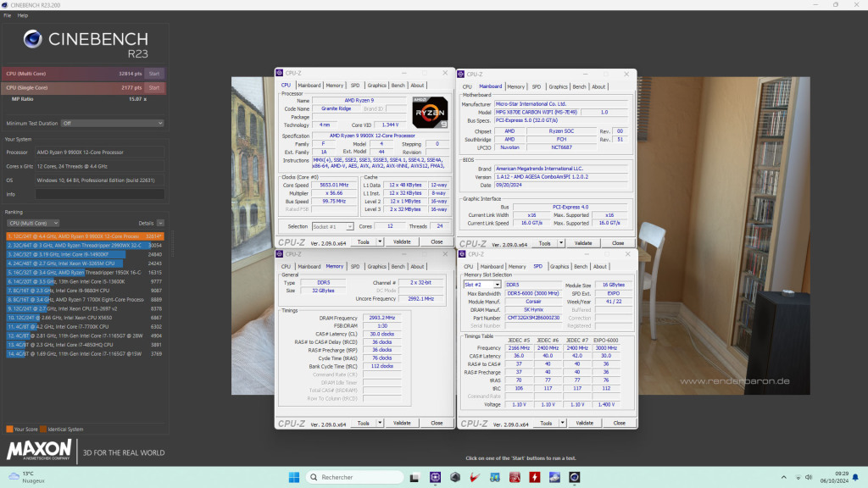Click the CPU-Z icon on the taskbar
The width and height of the screenshot is (868, 488).
coord(435,477)
